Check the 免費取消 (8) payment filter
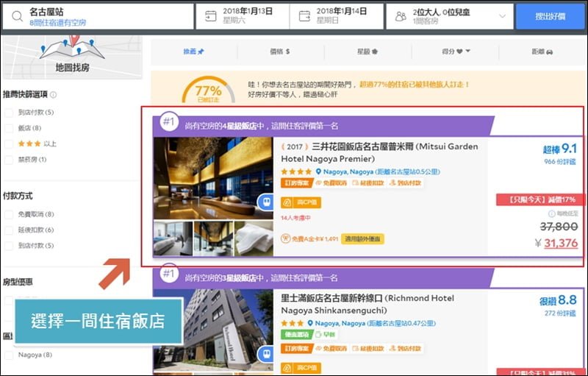 point(9,214)
